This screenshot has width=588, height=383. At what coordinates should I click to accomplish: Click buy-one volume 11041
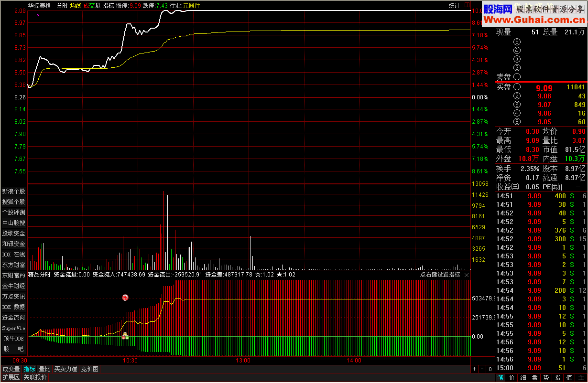point(576,87)
